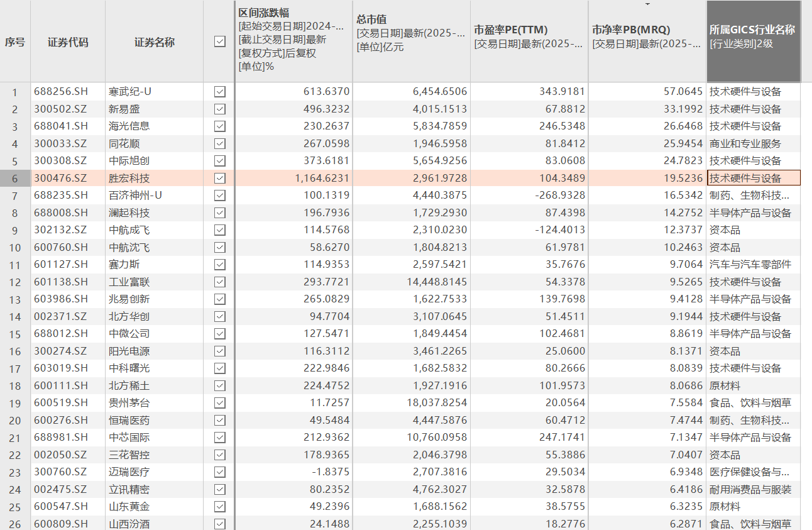Toggle the checkbox for 海光信息
812x530 pixels.
coord(219,126)
